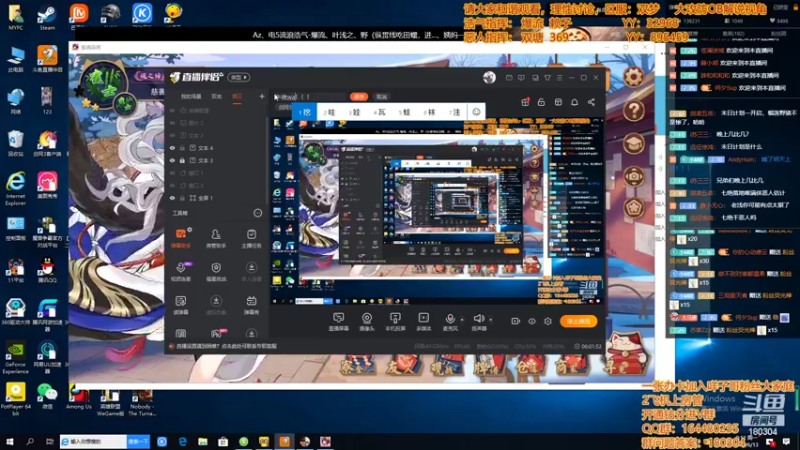Open the Among Us desktop shortcut

coord(79,397)
